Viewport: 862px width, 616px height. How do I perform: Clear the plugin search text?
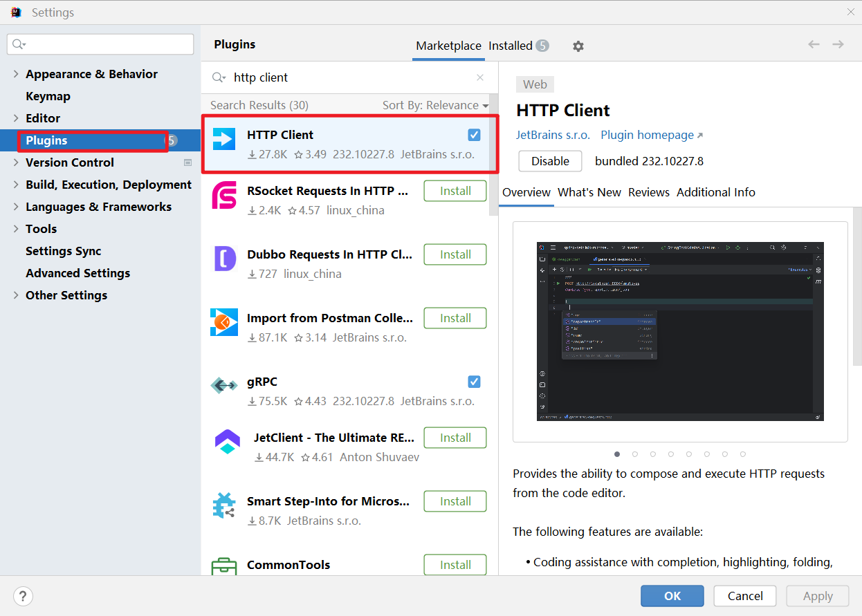[480, 77]
